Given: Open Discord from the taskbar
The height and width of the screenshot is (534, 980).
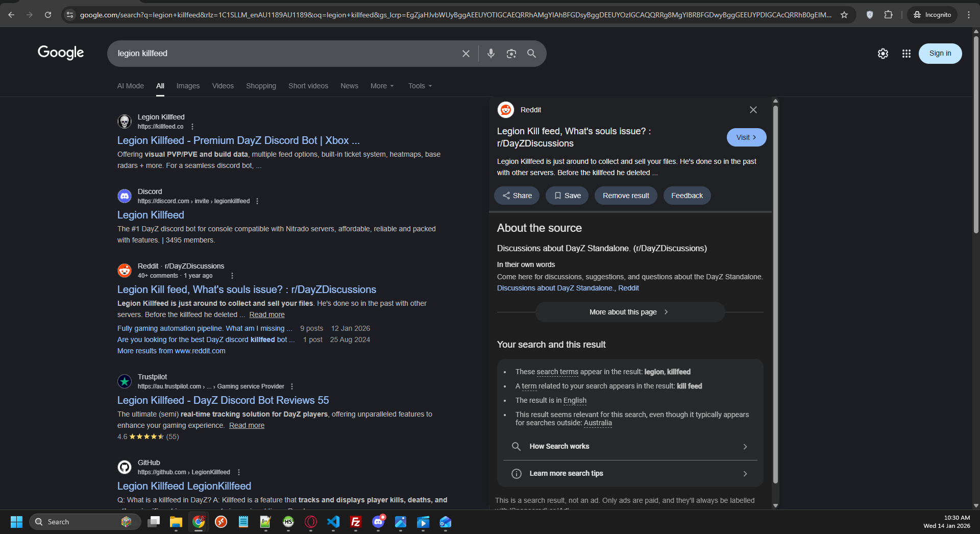Looking at the screenshot, I should (x=378, y=522).
